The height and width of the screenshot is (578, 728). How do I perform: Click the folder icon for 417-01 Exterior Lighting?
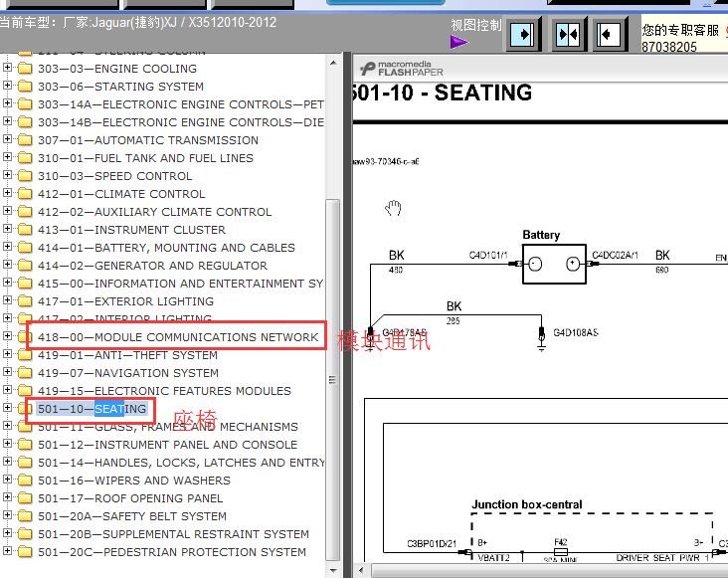tap(25, 301)
